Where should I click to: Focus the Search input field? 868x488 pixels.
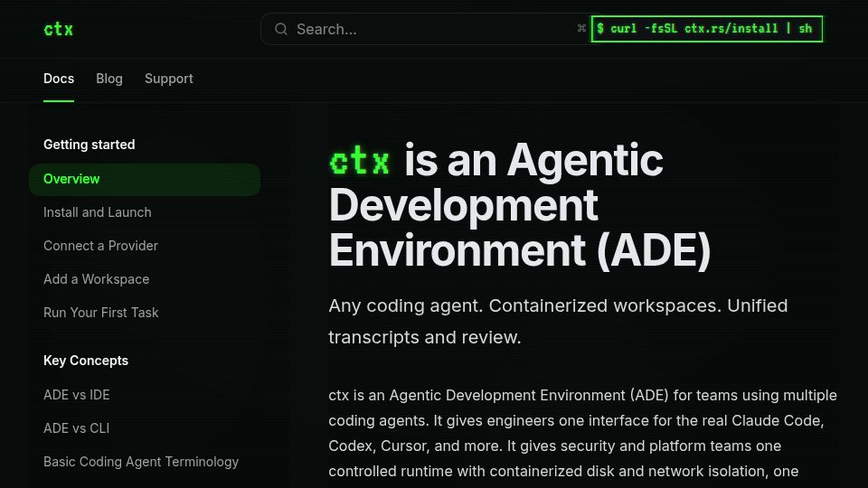click(x=432, y=29)
